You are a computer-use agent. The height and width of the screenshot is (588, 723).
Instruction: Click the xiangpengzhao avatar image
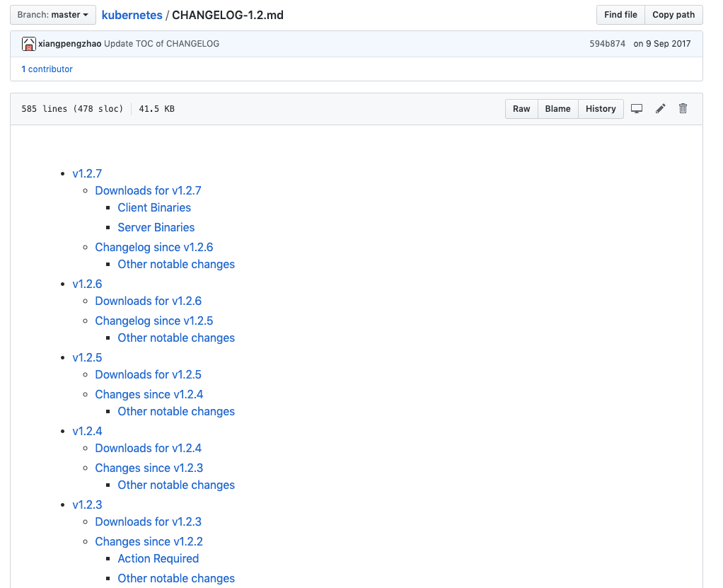[28, 44]
